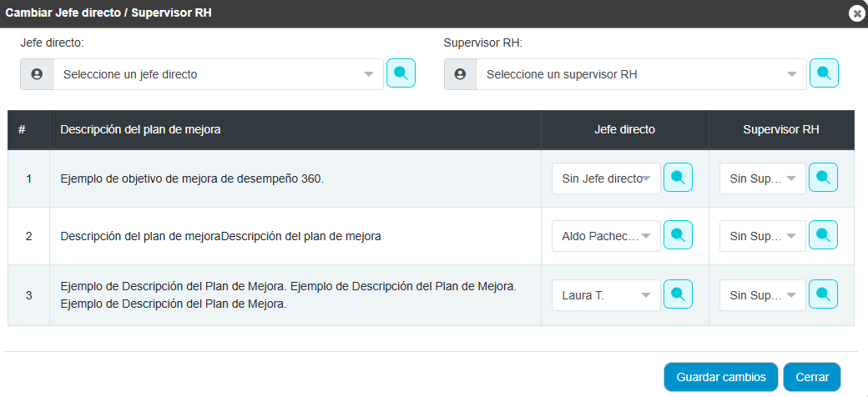Click search icon next to Jefe directo selector
The height and width of the screenshot is (397, 868).
click(x=401, y=73)
